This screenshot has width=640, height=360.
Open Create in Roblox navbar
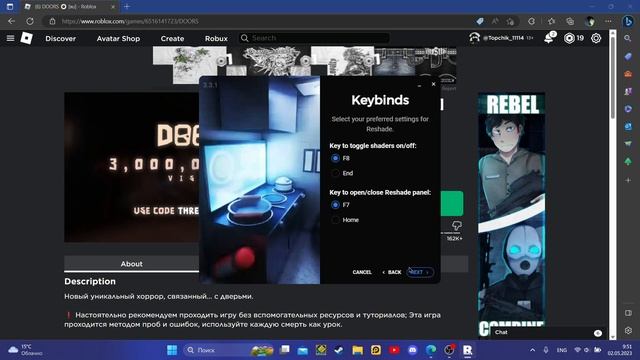[x=172, y=38]
